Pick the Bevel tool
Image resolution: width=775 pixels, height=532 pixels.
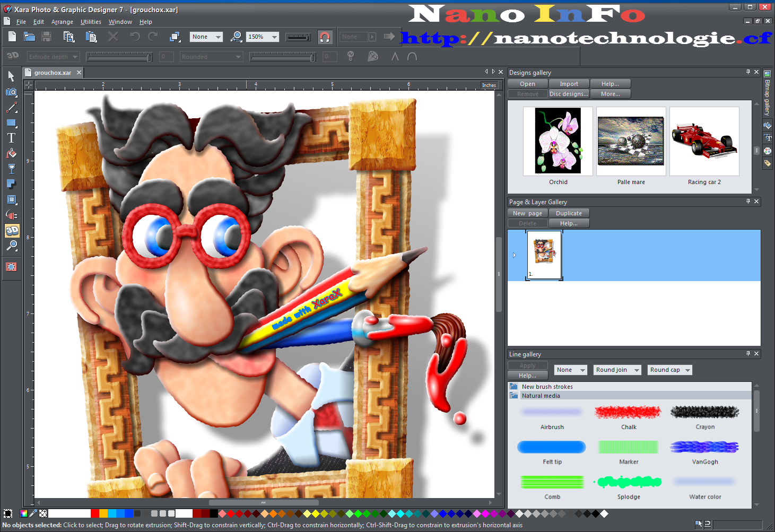[11, 199]
